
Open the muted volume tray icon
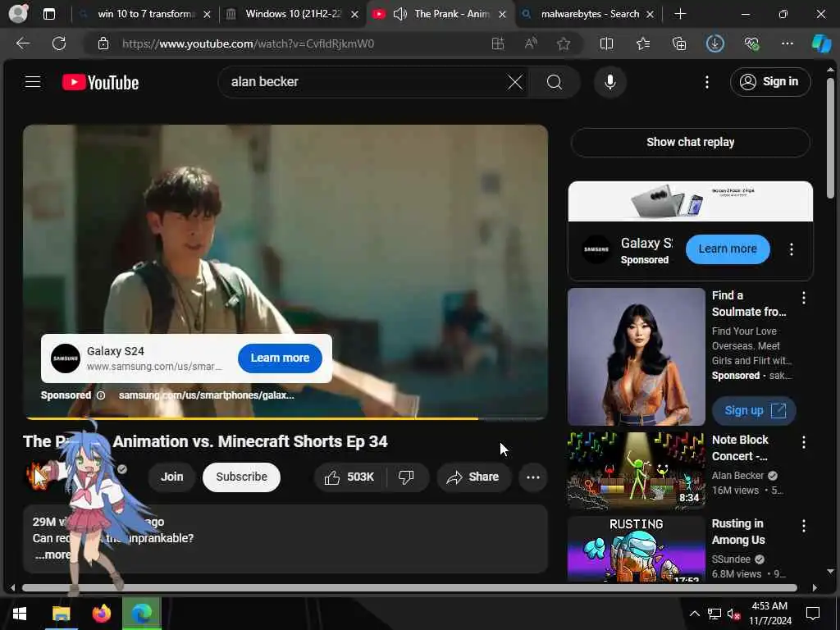pyautogui.click(x=733, y=614)
